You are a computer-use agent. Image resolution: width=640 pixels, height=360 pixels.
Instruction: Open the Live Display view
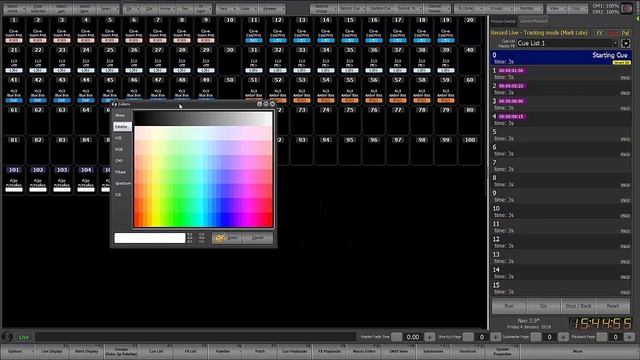point(52,351)
